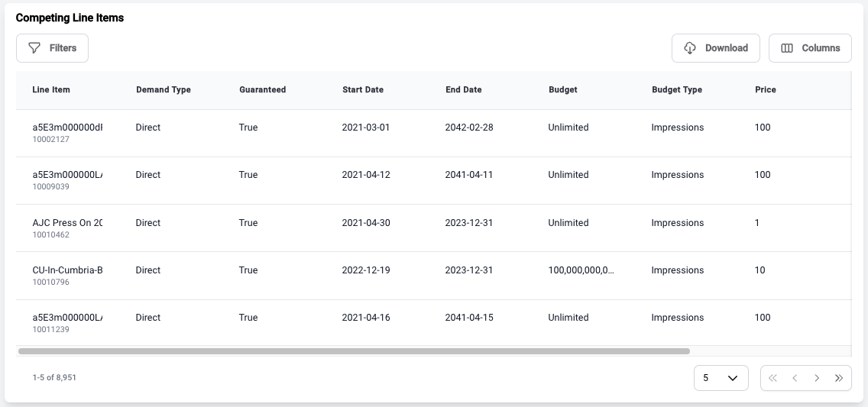Image resolution: width=868 pixels, height=407 pixels.
Task: Click the cloud download icon
Action: [x=690, y=48]
